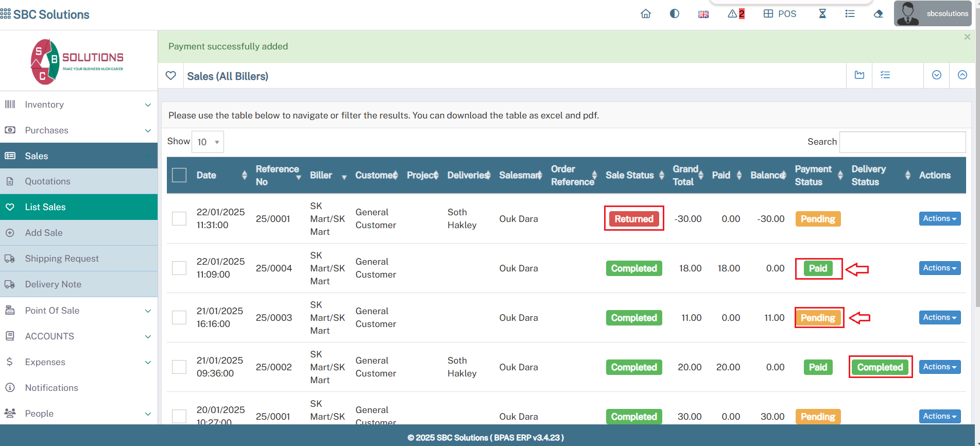Viewport: 980px width, 446px height.
Task: Open the Show entries count dropdown
Action: click(x=208, y=142)
